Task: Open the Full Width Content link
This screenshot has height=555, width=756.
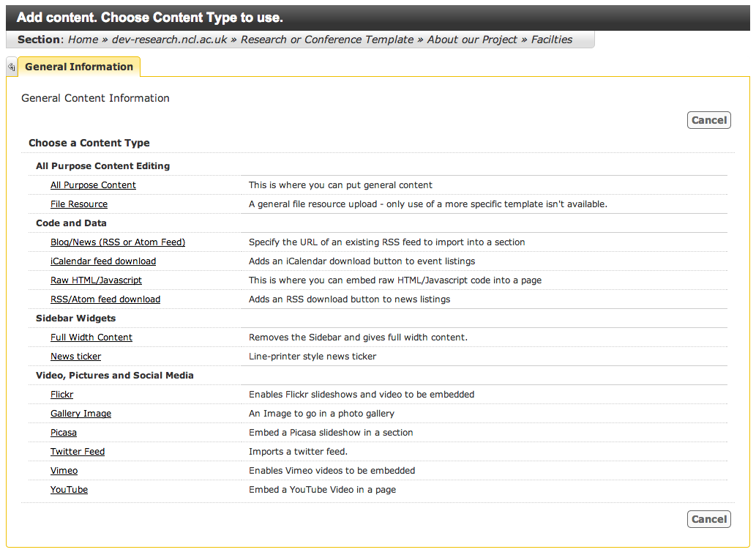Action: click(91, 338)
